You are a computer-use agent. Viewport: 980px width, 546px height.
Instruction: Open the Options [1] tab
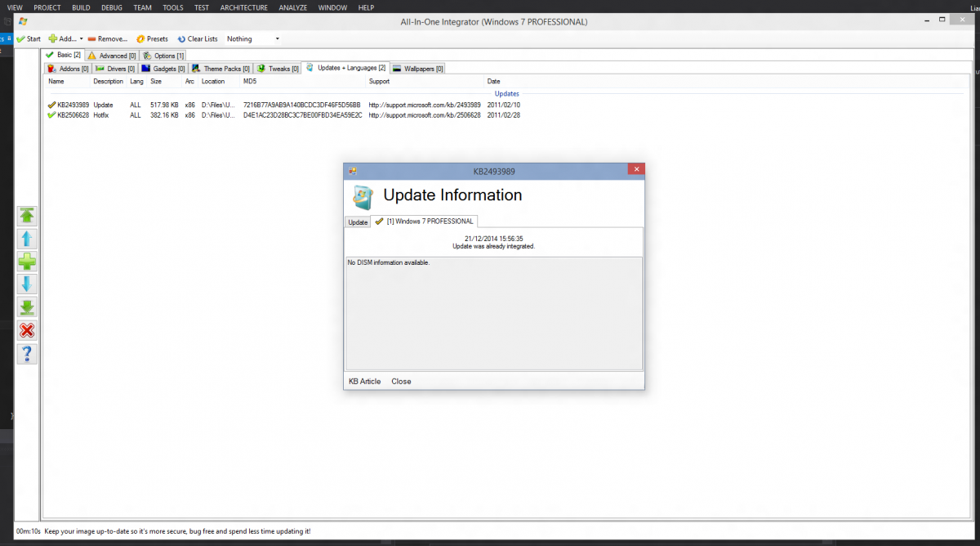coord(163,56)
